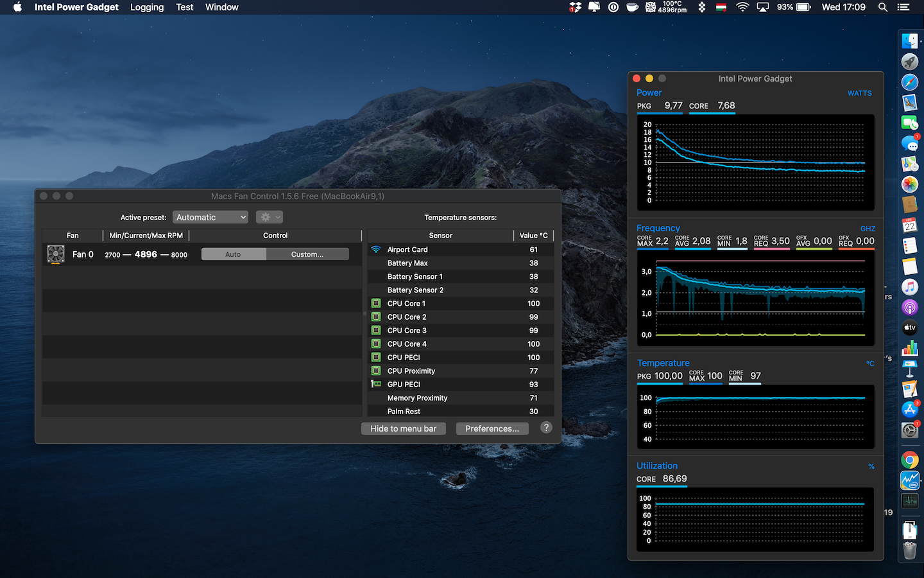Open the Logging menu
This screenshot has height=578, width=924.
click(x=147, y=7)
